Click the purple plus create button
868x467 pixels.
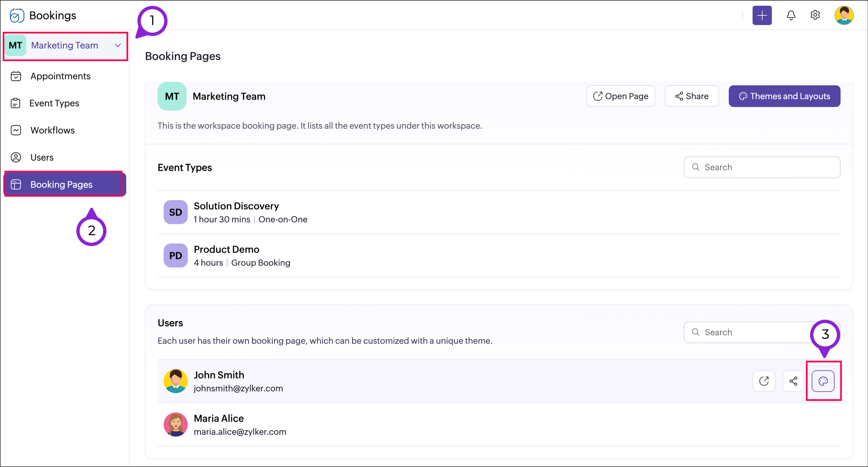[762, 15]
